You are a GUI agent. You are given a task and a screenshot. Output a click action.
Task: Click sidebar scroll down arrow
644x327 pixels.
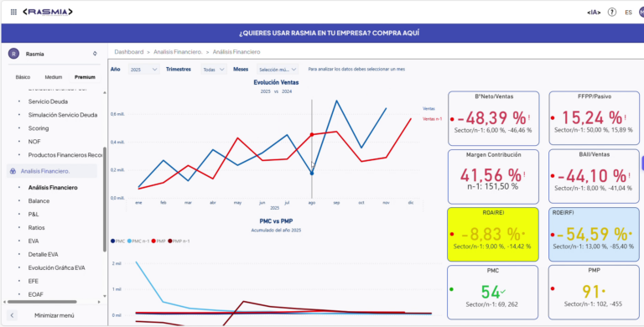click(104, 296)
